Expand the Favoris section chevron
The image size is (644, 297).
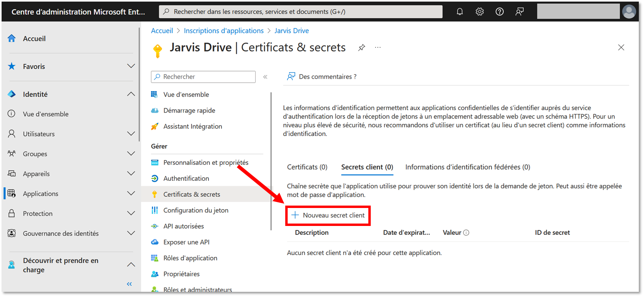pyautogui.click(x=131, y=66)
